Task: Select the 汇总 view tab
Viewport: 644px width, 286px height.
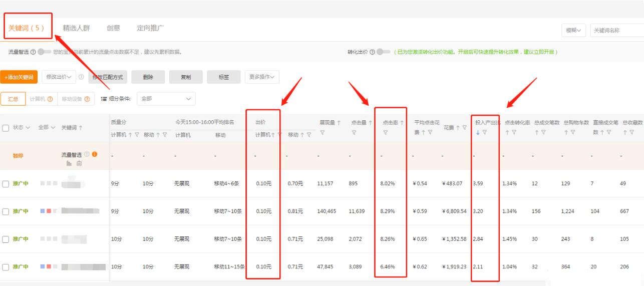Action: coord(13,99)
